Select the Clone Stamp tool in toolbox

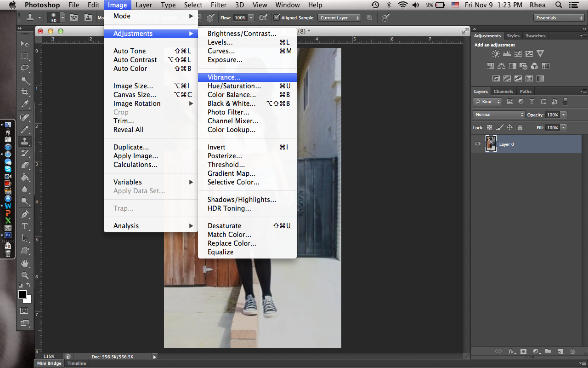[25, 141]
